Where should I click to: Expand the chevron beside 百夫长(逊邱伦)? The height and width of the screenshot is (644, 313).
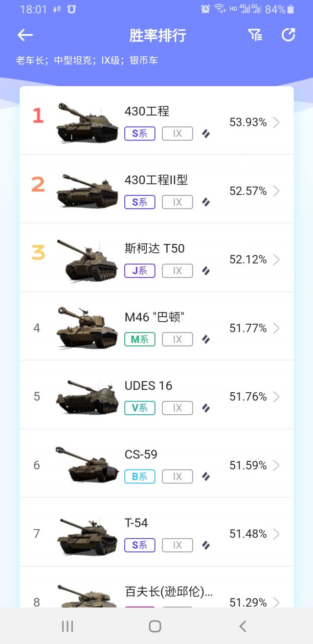pyautogui.click(x=276, y=603)
